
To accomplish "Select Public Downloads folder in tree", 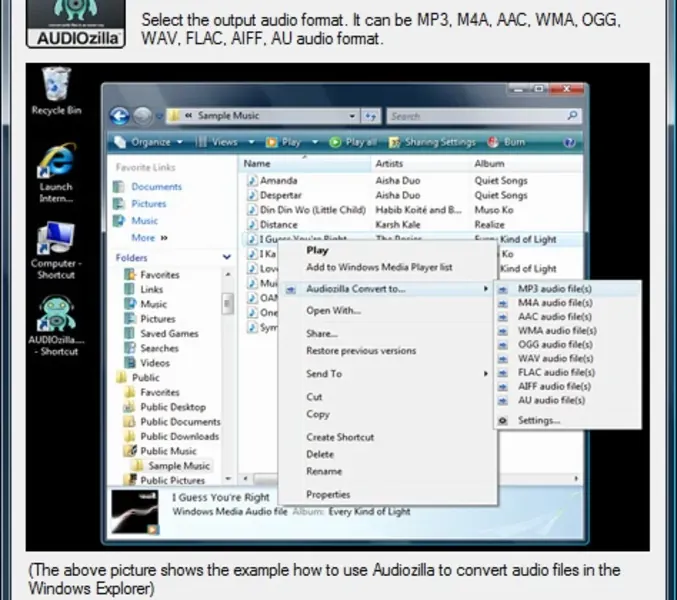I will tap(171, 436).
